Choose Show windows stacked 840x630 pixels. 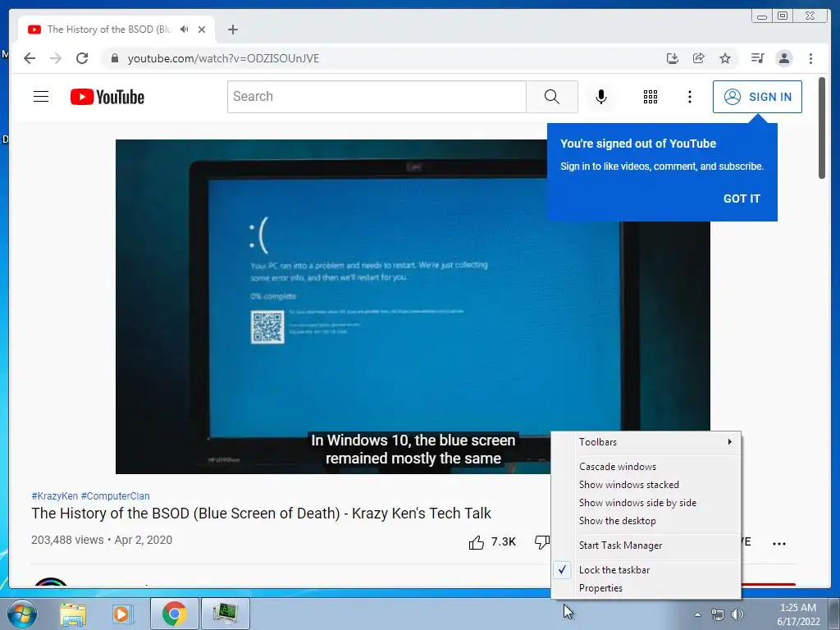646,485
